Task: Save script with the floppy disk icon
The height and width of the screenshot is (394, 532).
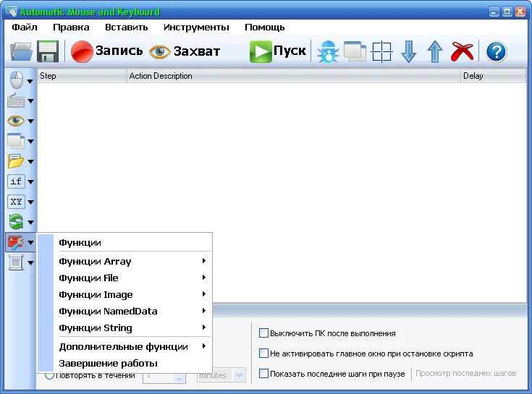Action: pos(48,51)
